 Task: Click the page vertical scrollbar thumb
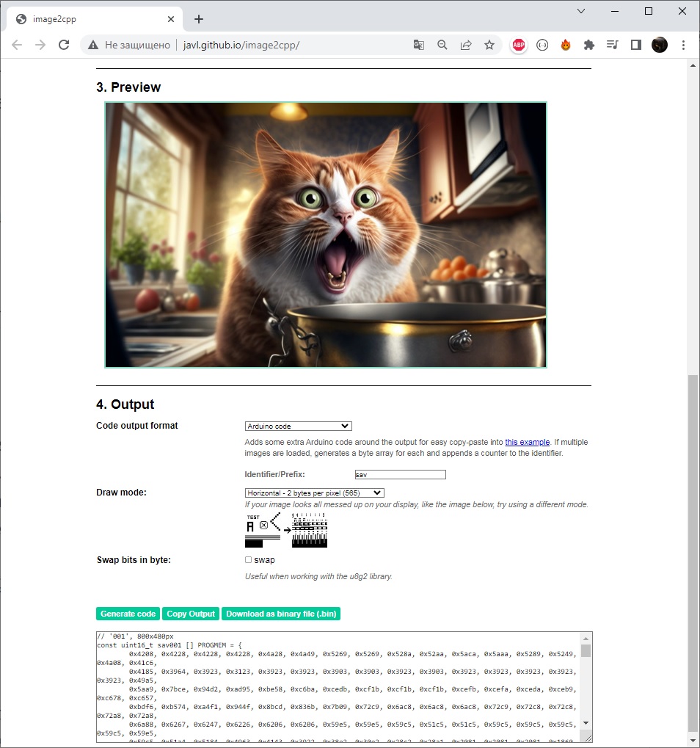(693, 553)
